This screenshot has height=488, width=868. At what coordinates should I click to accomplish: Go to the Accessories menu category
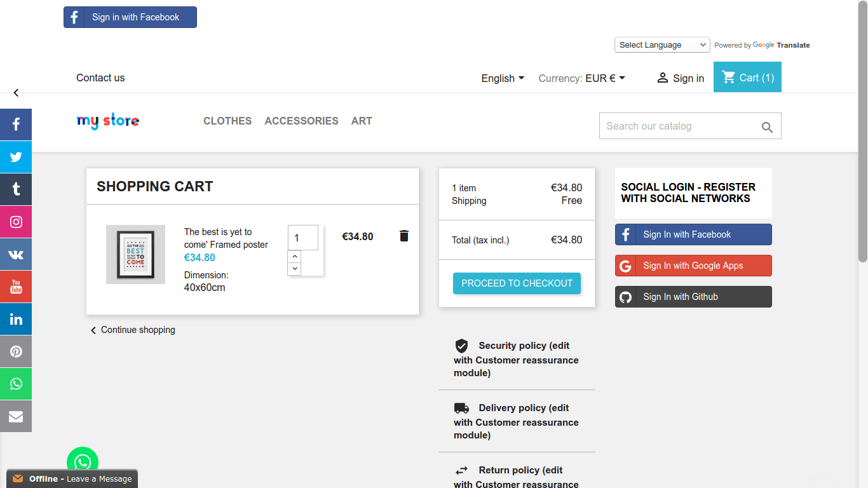(x=301, y=121)
